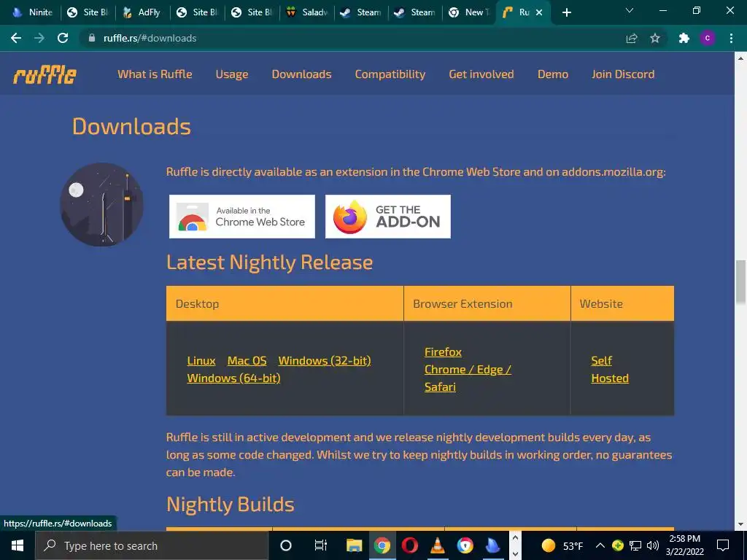
Task: Switch to the New Tab tab
Action: tap(469, 12)
